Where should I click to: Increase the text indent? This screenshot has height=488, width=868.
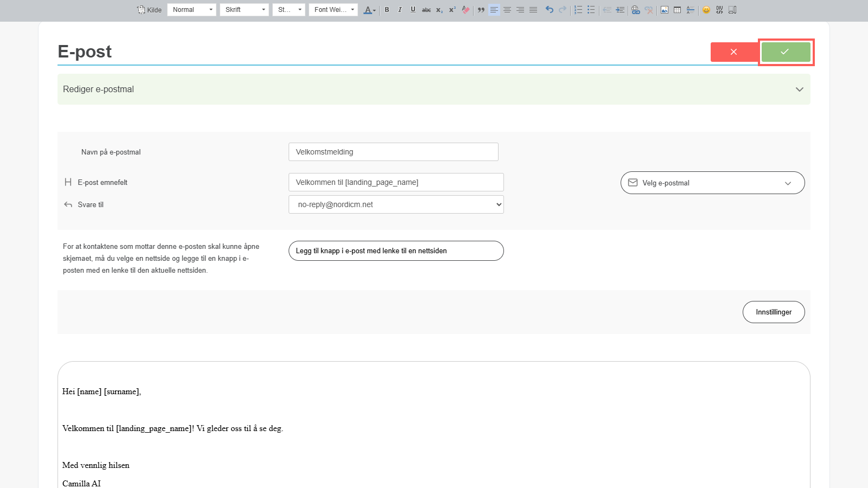coord(620,10)
